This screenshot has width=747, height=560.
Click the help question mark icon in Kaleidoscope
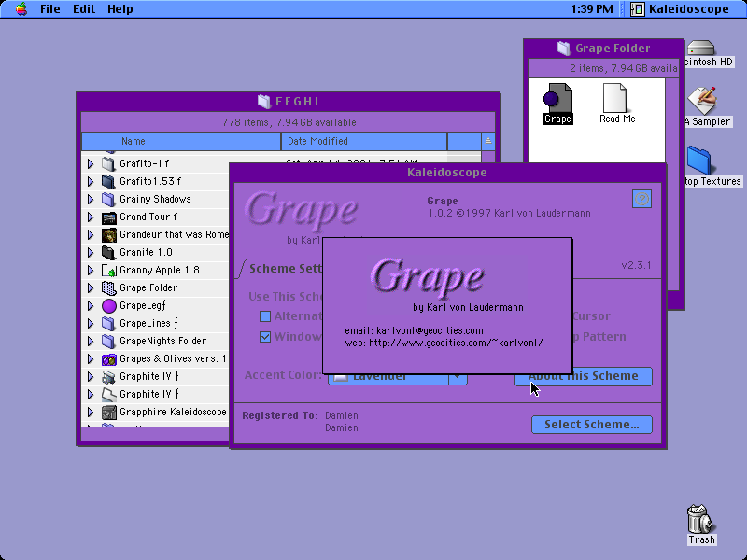641,199
